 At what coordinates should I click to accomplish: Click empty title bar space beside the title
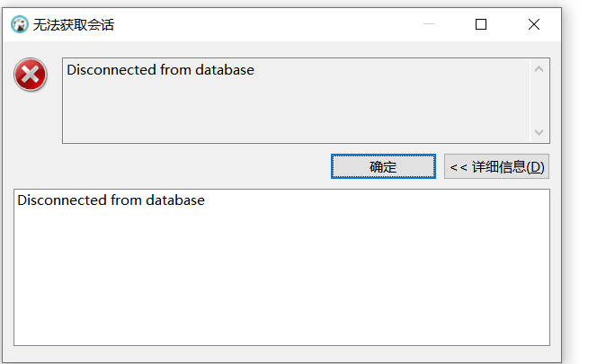point(266,24)
